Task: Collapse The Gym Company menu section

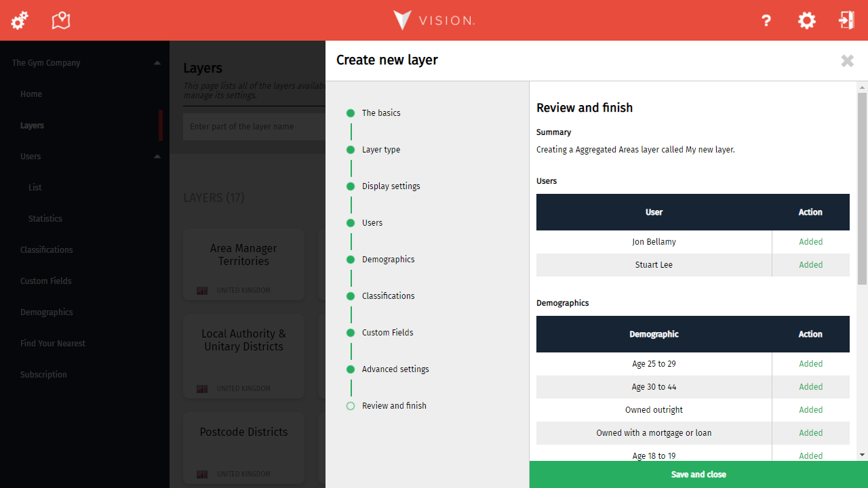Action: coord(157,63)
